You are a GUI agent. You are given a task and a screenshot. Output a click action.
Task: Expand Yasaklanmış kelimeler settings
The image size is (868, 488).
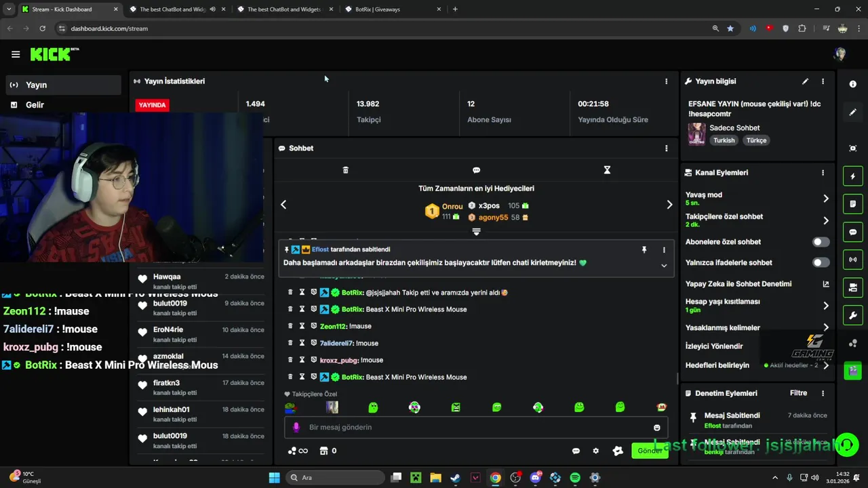825,327
